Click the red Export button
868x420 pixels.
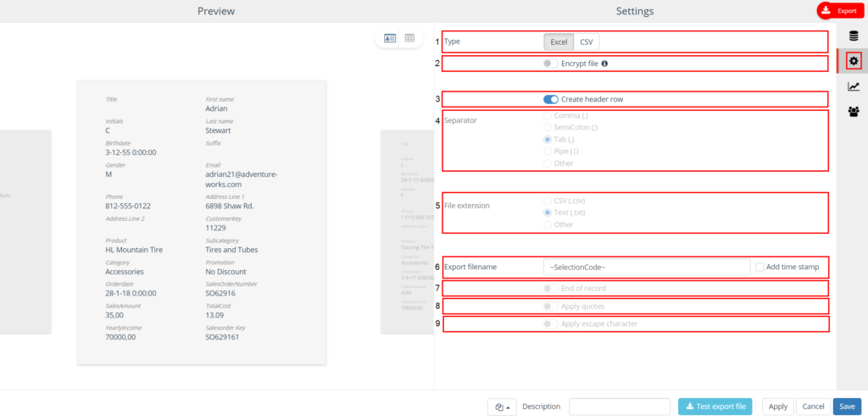839,11
